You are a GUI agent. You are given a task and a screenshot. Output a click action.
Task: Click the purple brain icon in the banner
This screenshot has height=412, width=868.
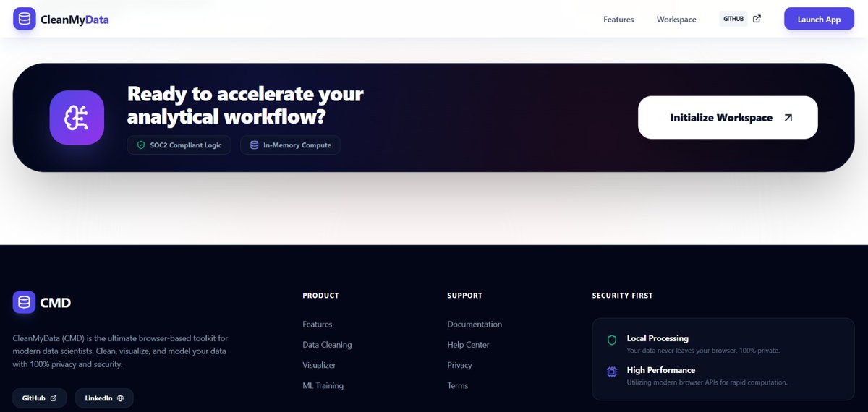pyautogui.click(x=77, y=117)
